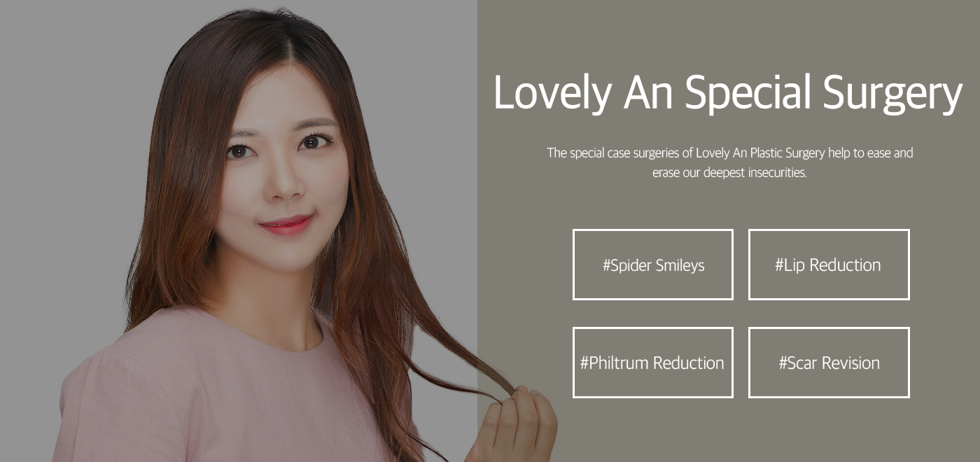The image size is (980, 462).
Task: Click the Lovely An Special Surgery heading
Action: tap(729, 93)
